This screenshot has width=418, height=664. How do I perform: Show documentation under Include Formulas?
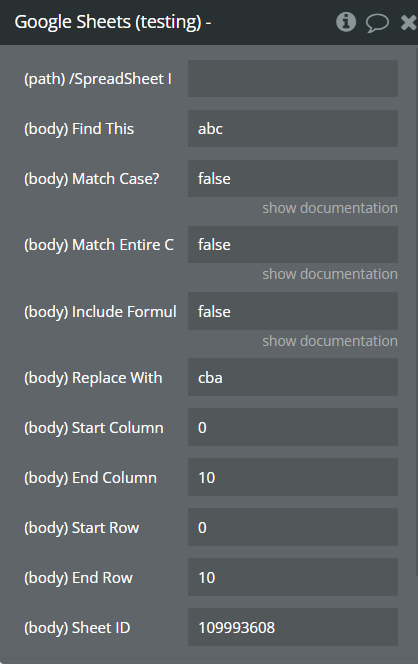(x=330, y=341)
